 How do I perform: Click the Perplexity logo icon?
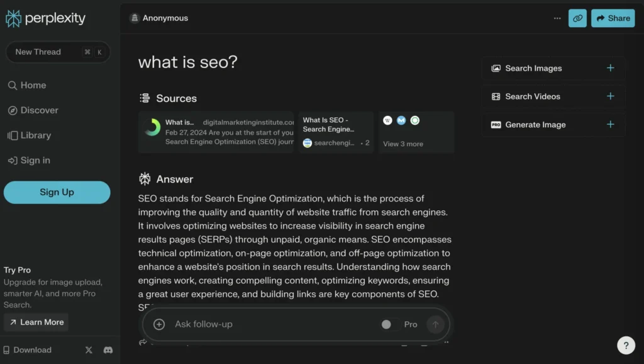pyautogui.click(x=13, y=18)
